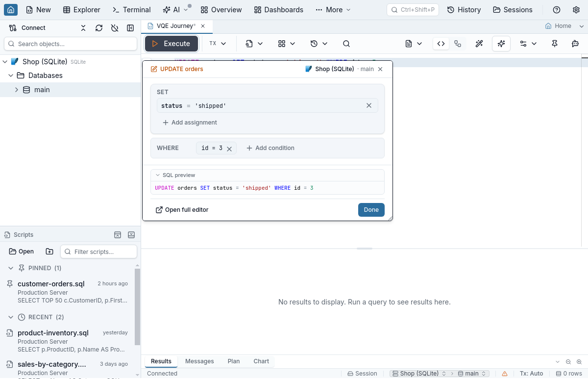Open the bot chat icon in the toolbar

575,44
